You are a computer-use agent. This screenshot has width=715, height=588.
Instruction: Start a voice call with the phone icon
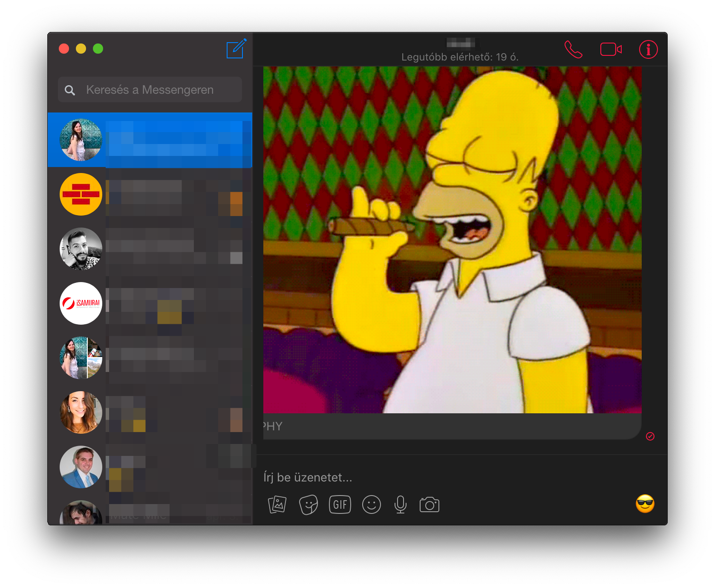pos(574,49)
